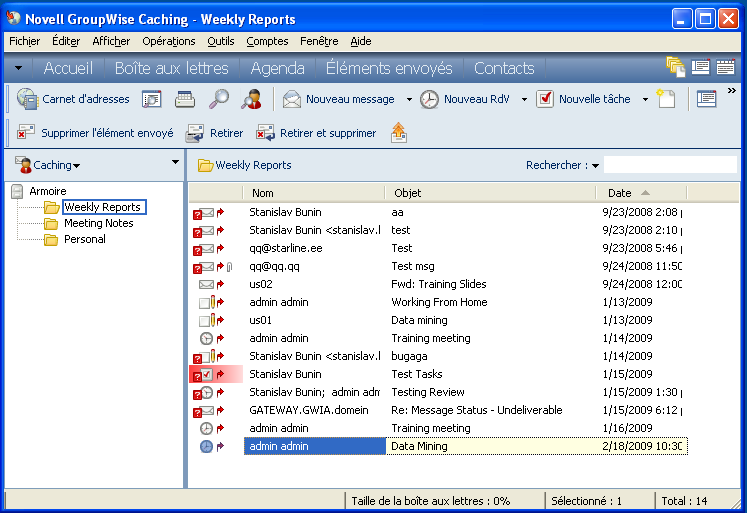Expand the Nouveau message dropdown arrow
This screenshot has width=747, height=513.
409,99
